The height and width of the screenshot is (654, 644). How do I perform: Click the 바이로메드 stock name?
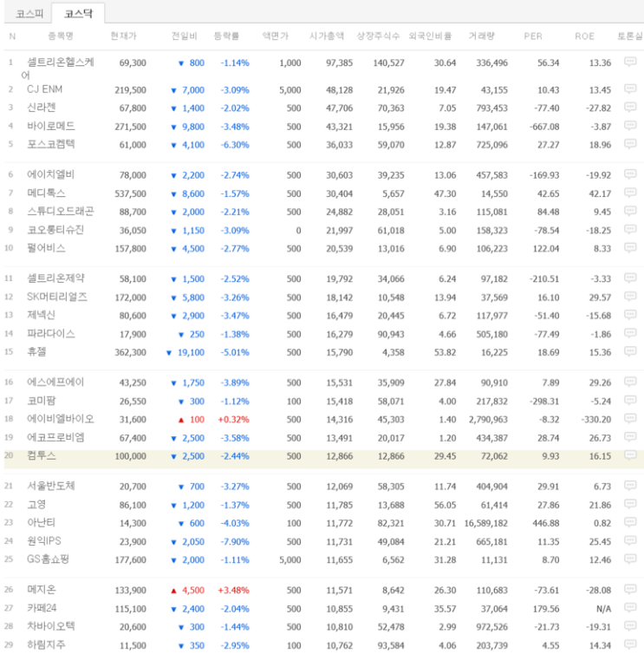[51, 126]
